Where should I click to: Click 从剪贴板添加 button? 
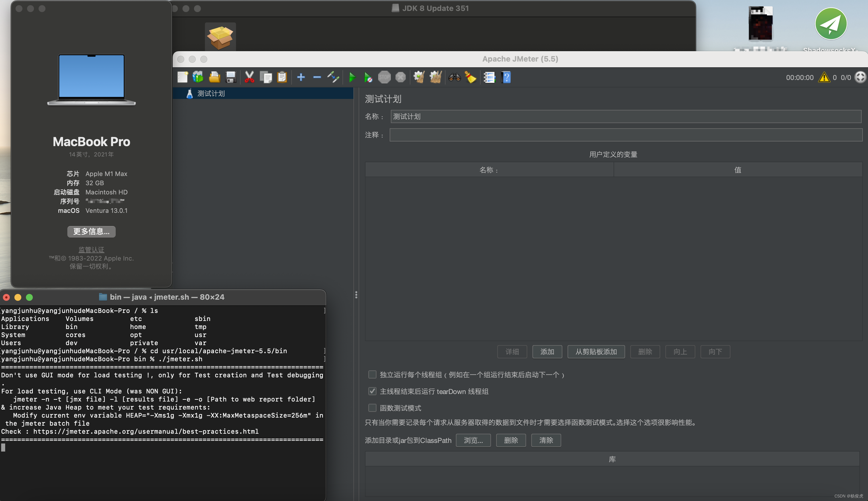pyautogui.click(x=596, y=352)
